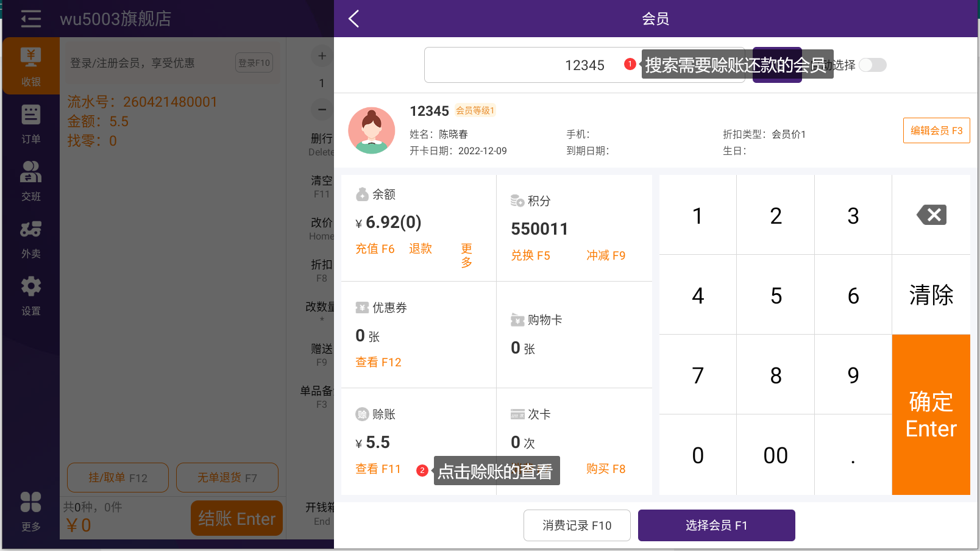The height and width of the screenshot is (551, 980).
Task: Click 兑换 F5 under points
Action: tap(530, 255)
